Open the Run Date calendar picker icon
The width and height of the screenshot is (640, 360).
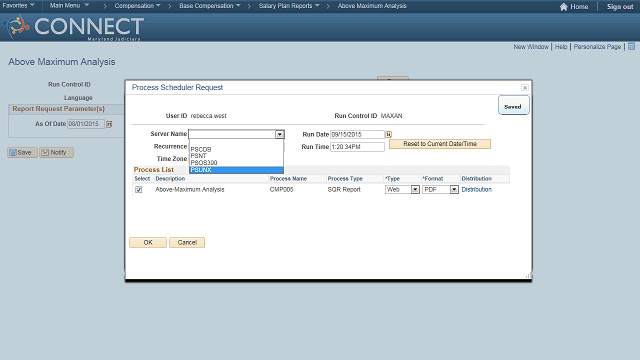click(x=388, y=134)
